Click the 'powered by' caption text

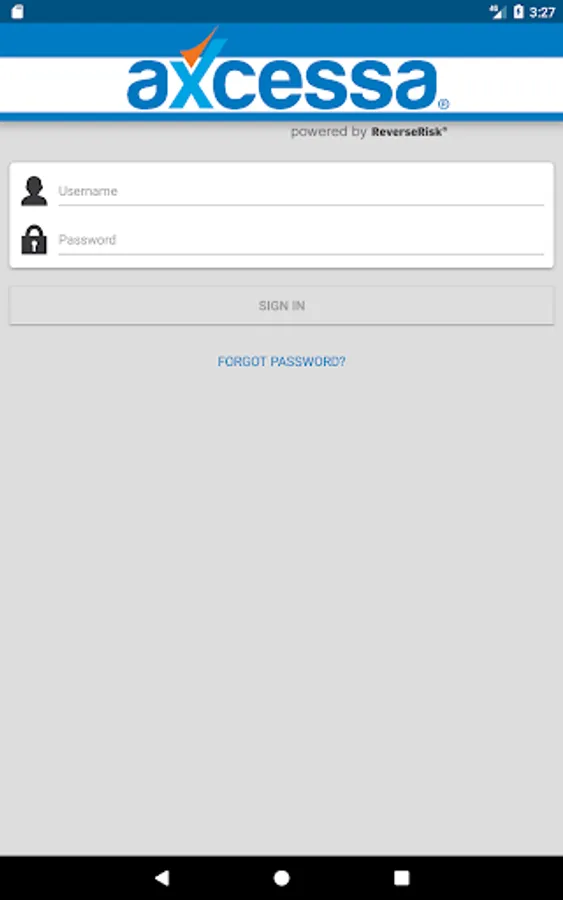pyautogui.click(x=328, y=132)
